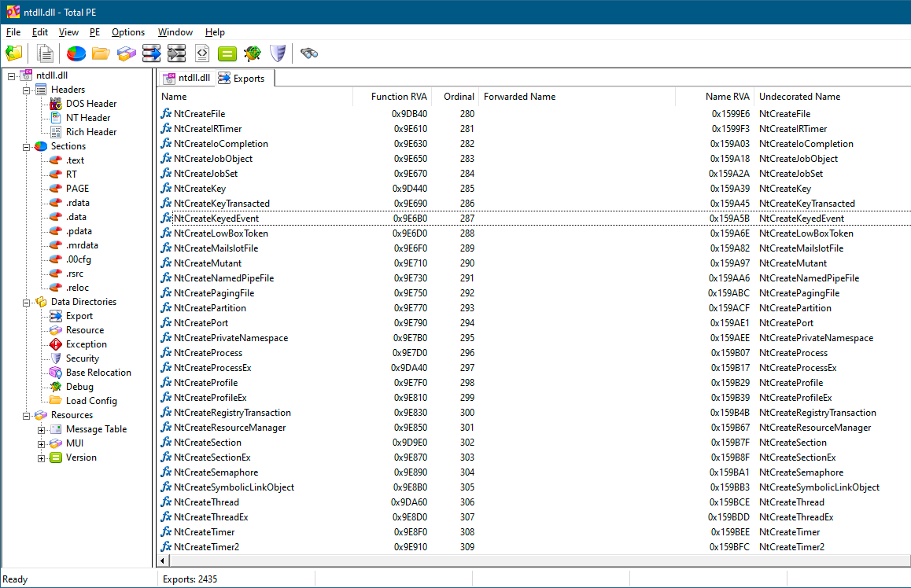The width and height of the screenshot is (911, 588).
Task: Click the blue arrow Exports toolbar icon
Action: point(152,53)
